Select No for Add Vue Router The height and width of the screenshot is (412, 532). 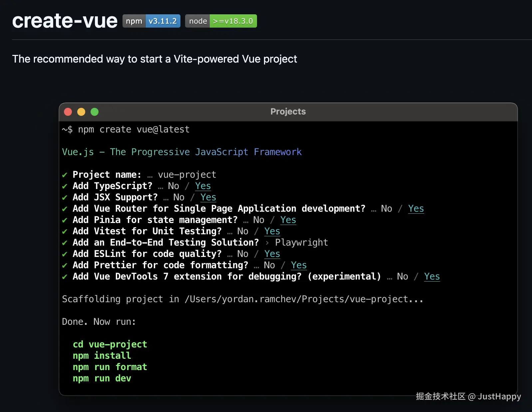(387, 208)
